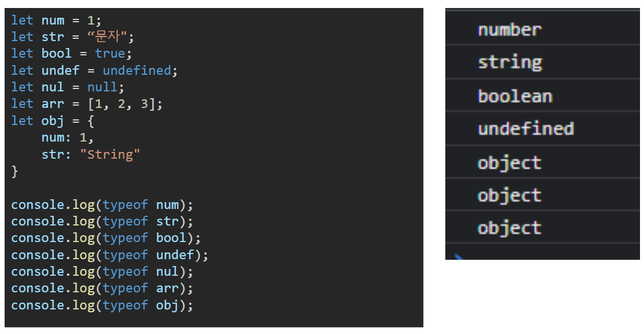Click the 'null' value in nul declaration

[x=102, y=87]
